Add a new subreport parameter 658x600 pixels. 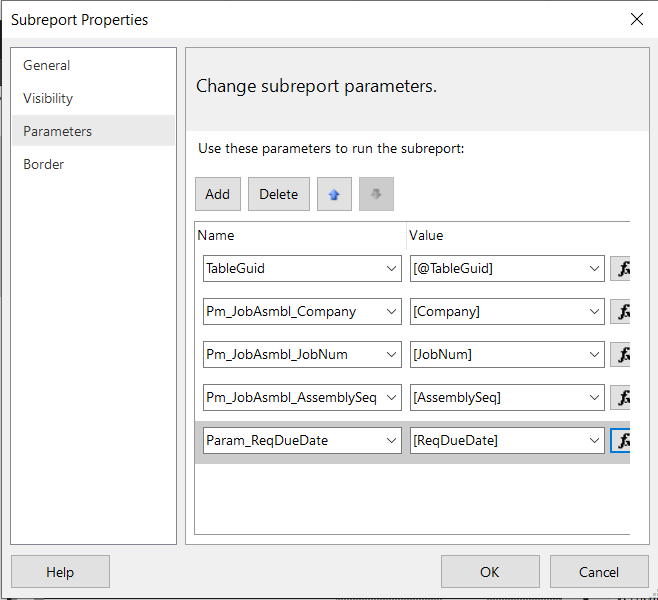(218, 194)
